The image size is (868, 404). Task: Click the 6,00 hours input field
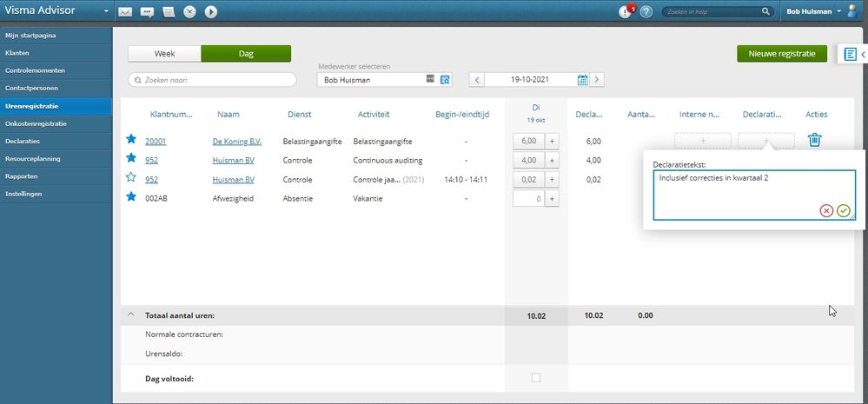click(528, 141)
